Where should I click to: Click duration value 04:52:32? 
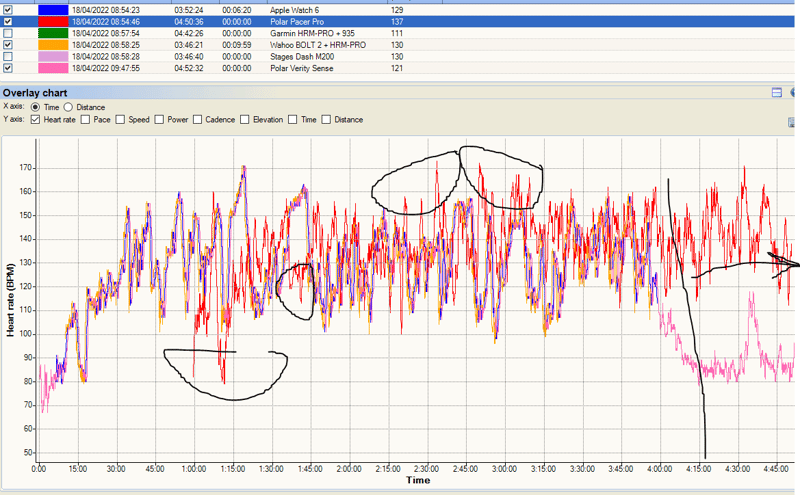pyautogui.click(x=189, y=68)
